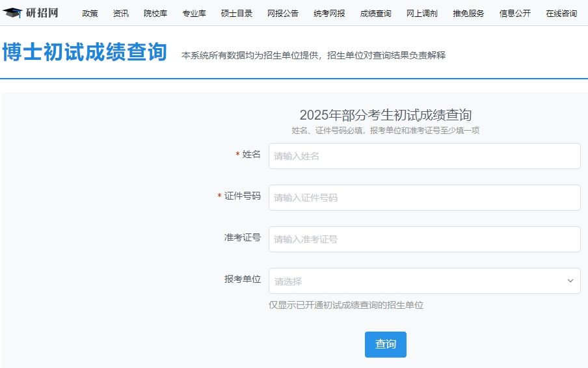Open the 资讯 menu item
Viewport: 588px width, 368px height.
[x=121, y=14]
